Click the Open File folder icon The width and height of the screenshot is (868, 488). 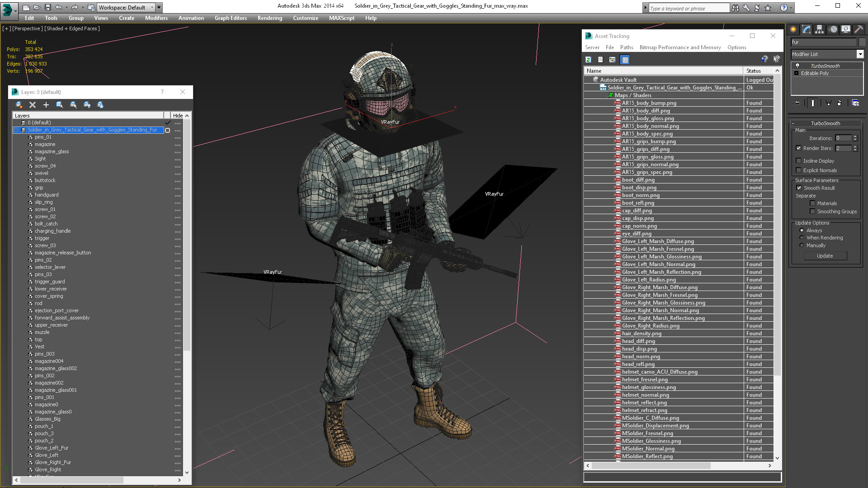click(x=37, y=8)
